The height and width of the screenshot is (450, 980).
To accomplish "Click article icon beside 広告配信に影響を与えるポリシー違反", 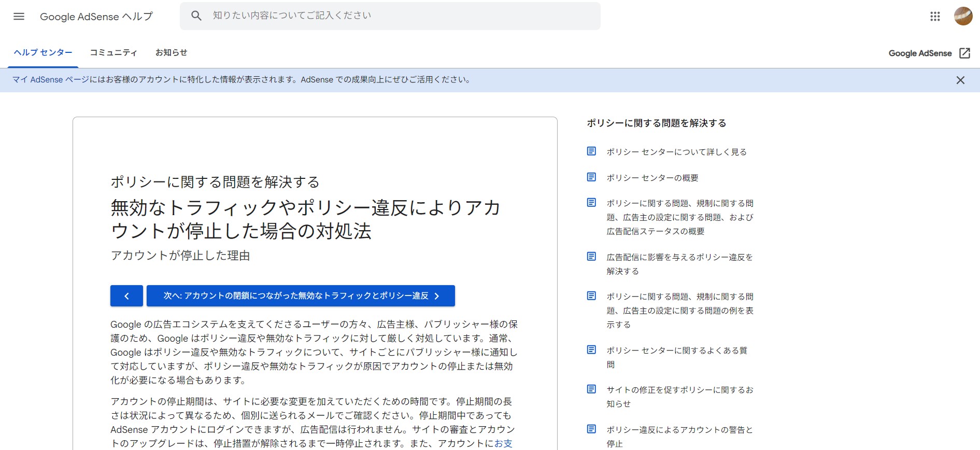I will click(x=591, y=256).
